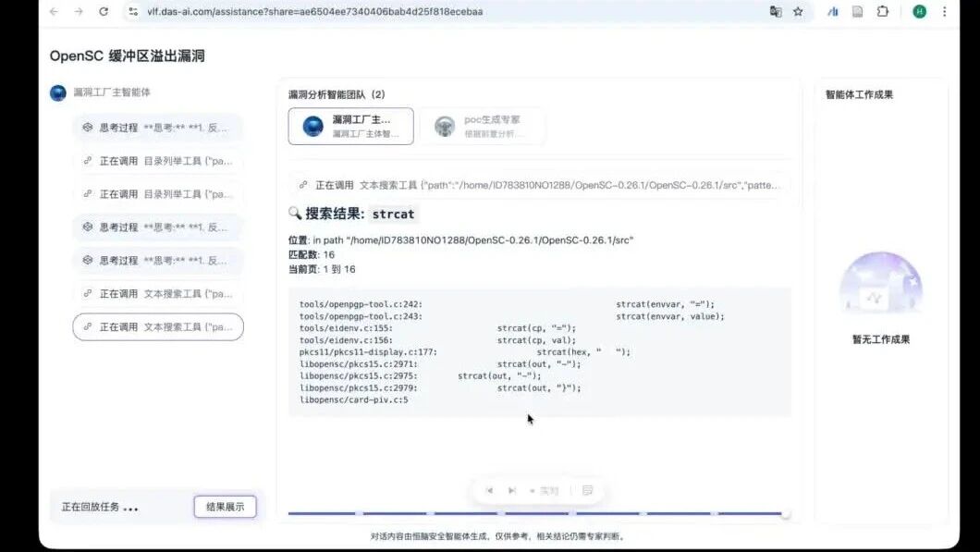This screenshot has width=980, height=552.
Task: Click the 暂无工作成果 empty-state illustration
Action: tap(881, 283)
